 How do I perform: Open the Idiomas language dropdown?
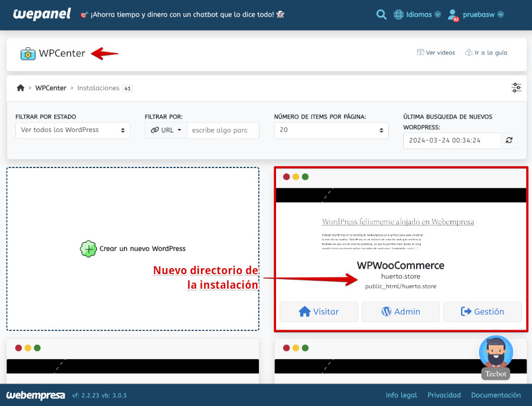tap(423, 15)
